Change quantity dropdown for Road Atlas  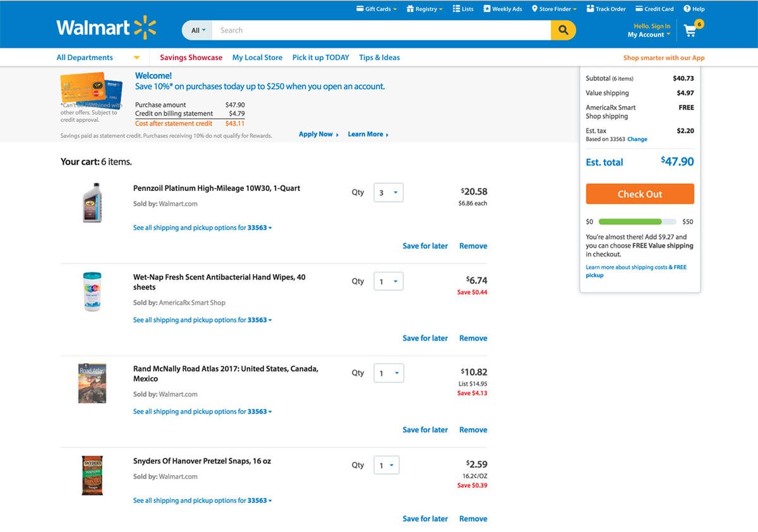click(388, 373)
